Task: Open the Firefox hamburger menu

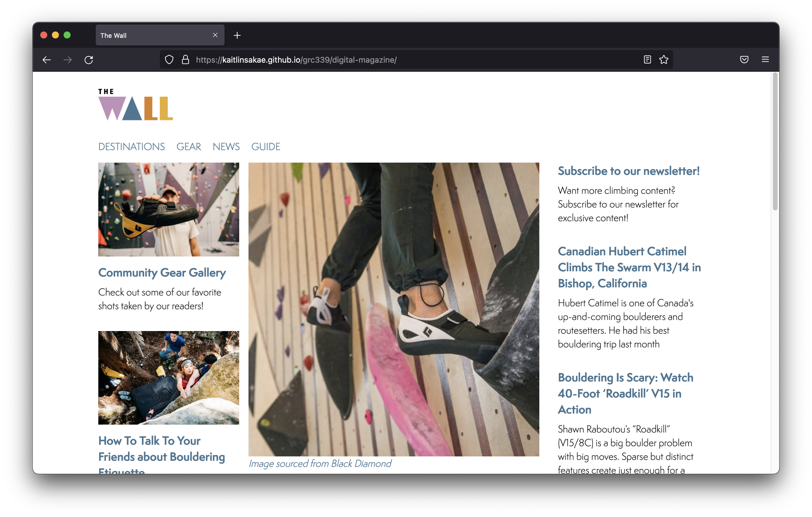Action: [765, 60]
